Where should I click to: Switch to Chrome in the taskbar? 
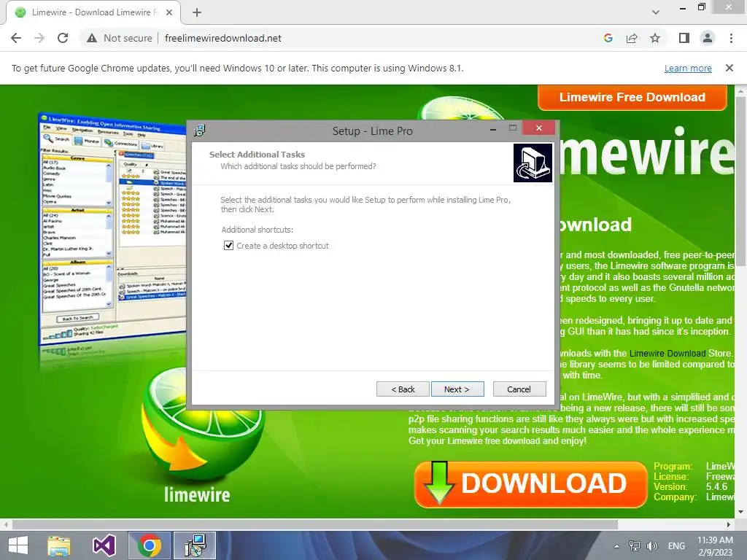pyautogui.click(x=149, y=545)
